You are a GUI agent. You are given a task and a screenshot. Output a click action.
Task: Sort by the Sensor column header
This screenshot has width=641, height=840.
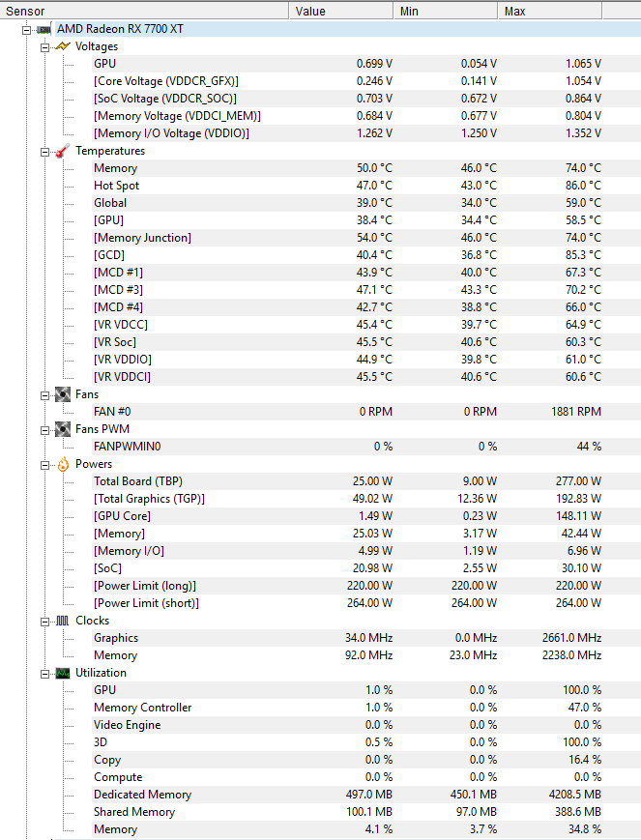coord(144,12)
